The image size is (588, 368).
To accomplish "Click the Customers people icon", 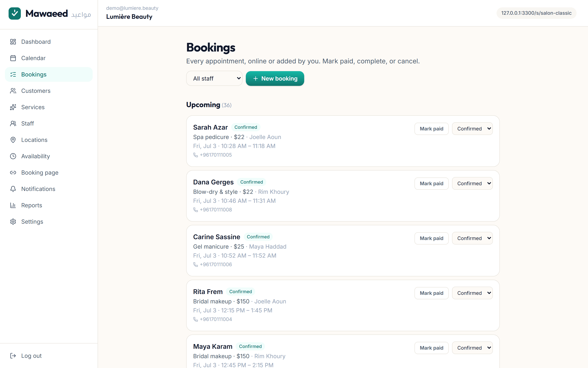I will (x=13, y=91).
